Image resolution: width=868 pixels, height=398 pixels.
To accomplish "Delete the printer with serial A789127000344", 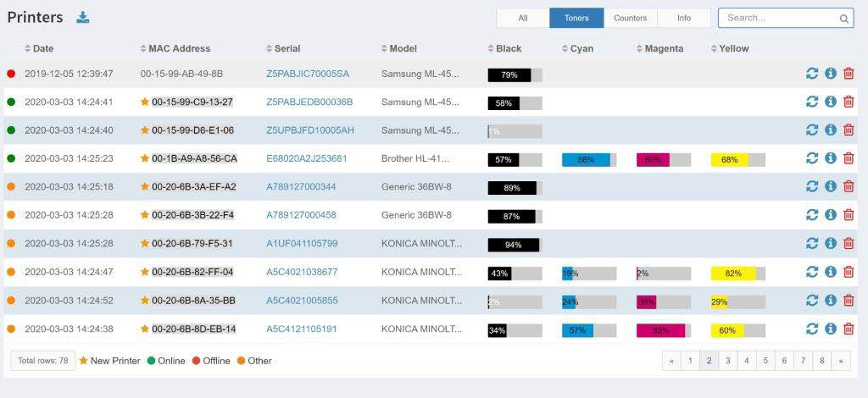I will point(849,187).
